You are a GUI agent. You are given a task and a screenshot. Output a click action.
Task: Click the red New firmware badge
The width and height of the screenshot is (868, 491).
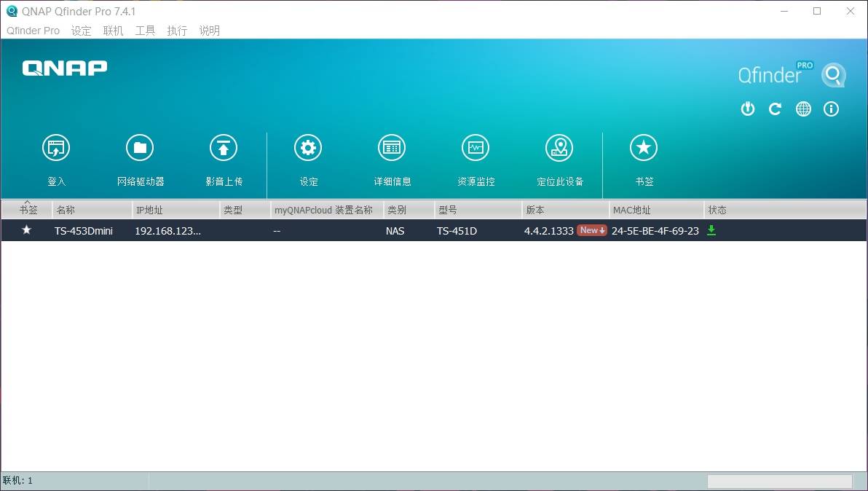pos(592,230)
